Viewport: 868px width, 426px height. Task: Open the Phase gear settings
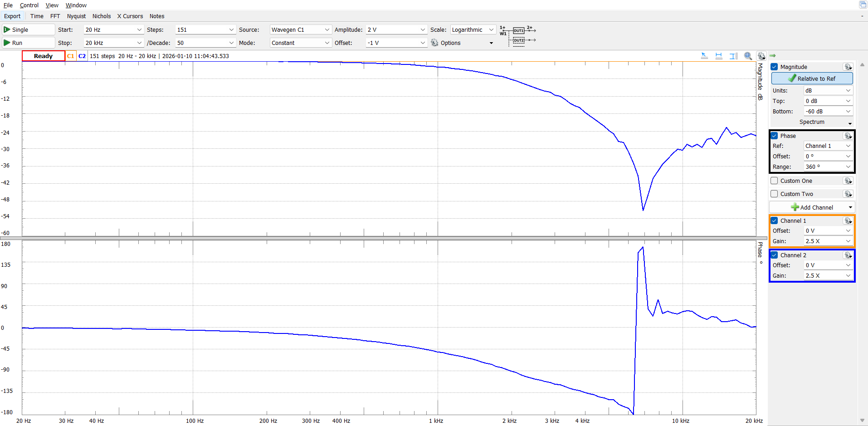pyautogui.click(x=848, y=136)
